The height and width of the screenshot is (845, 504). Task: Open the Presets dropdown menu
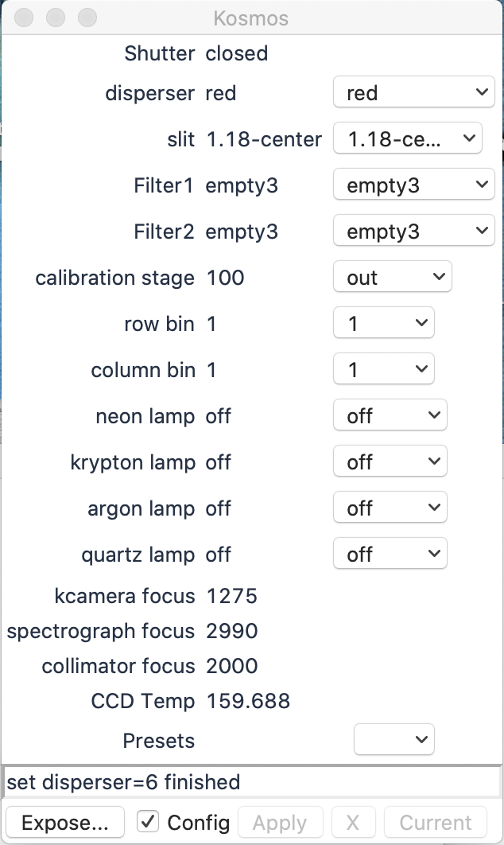(x=394, y=740)
